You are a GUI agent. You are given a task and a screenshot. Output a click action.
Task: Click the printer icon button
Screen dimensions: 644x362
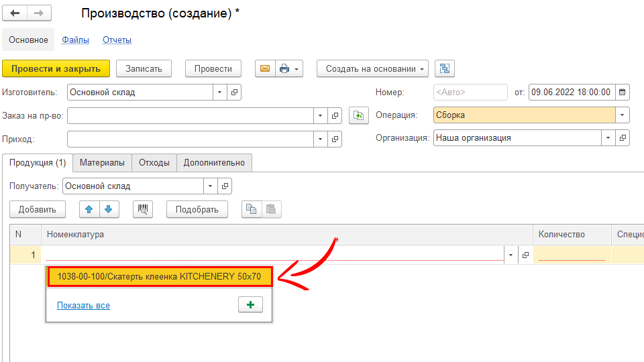(x=284, y=68)
